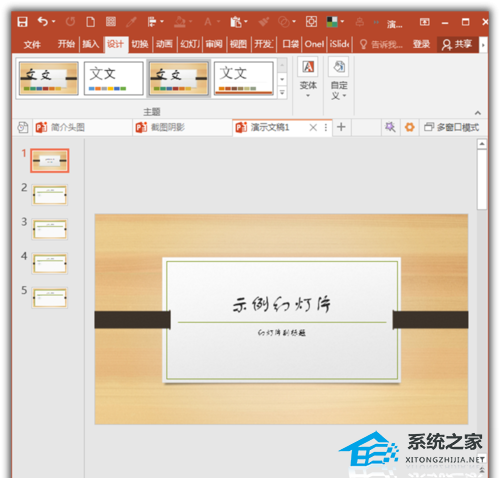500x478 pixels.
Task: Click the document icon left of 简介头图 tab
Action: (x=23, y=127)
